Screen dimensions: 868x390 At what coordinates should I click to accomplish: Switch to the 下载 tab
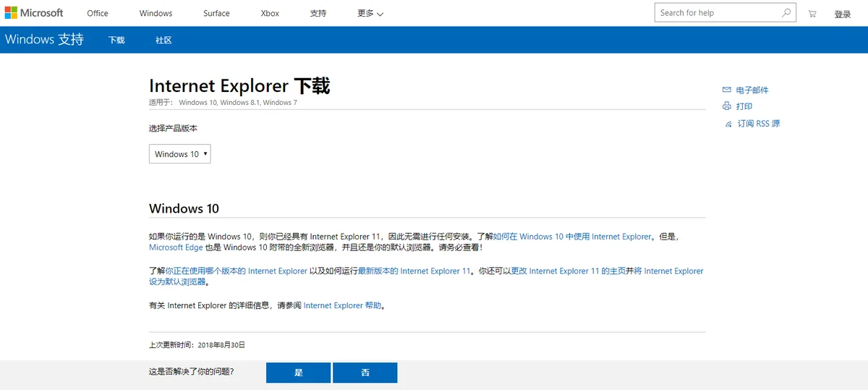click(116, 41)
